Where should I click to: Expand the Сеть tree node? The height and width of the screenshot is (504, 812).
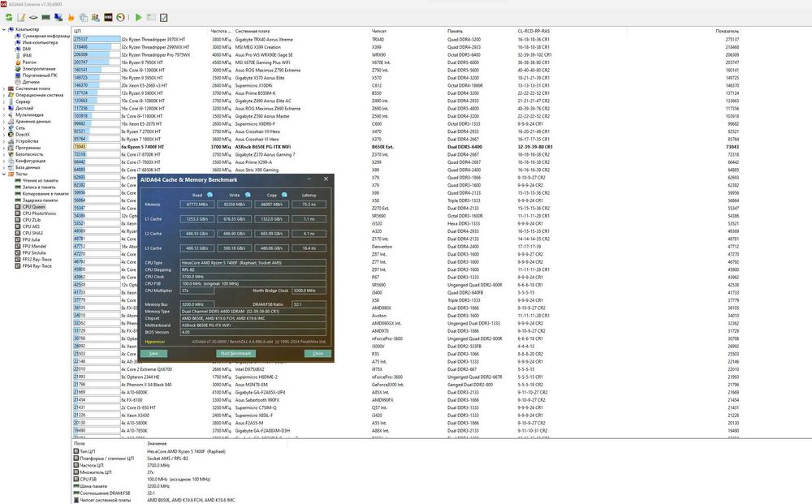[4, 127]
